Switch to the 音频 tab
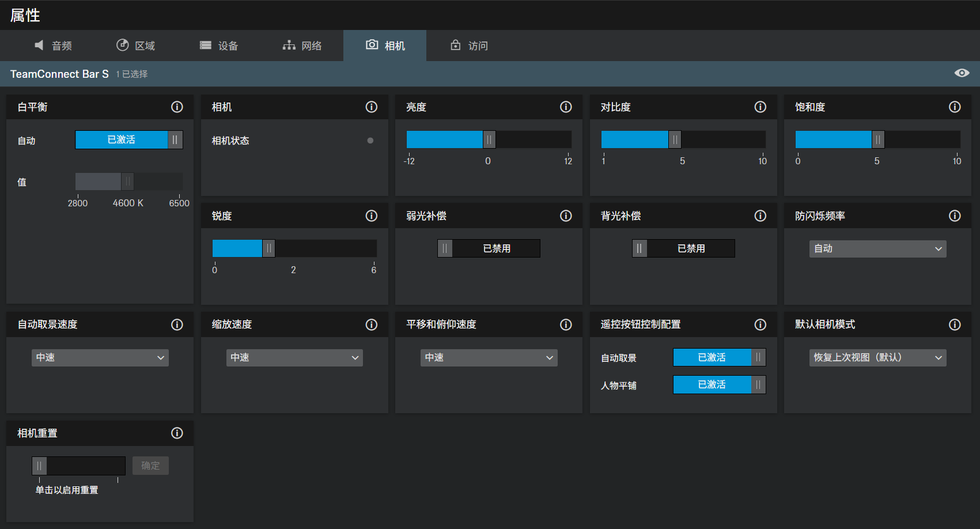980x529 pixels. point(54,46)
